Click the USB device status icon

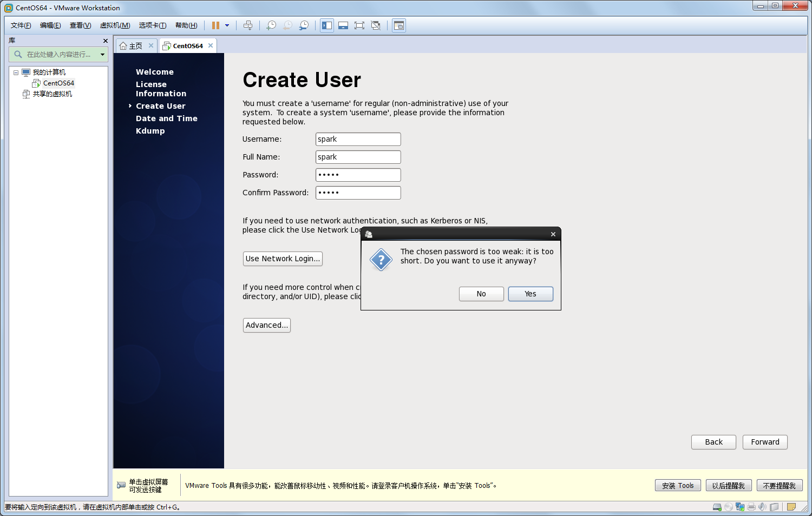click(774, 507)
